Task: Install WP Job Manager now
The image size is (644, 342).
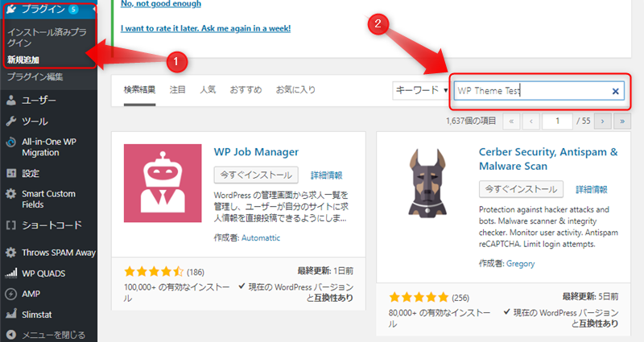Action: pyautogui.click(x=256, y=175)
